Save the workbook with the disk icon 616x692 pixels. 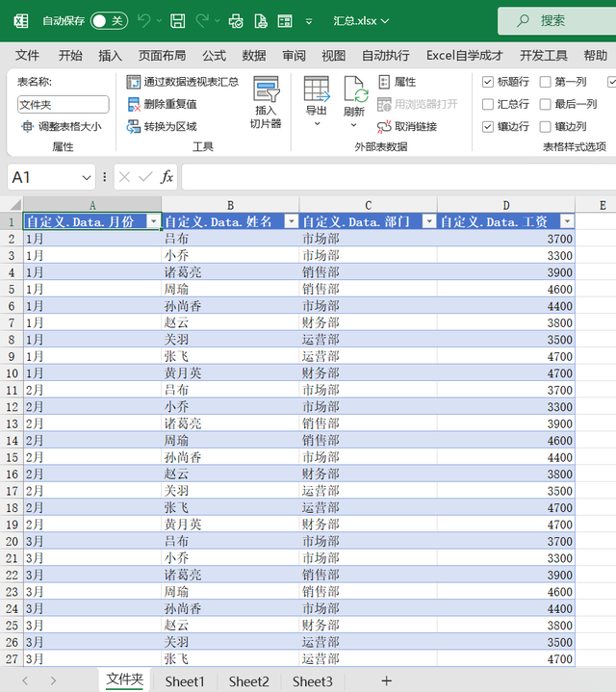(x=178, y=21)
